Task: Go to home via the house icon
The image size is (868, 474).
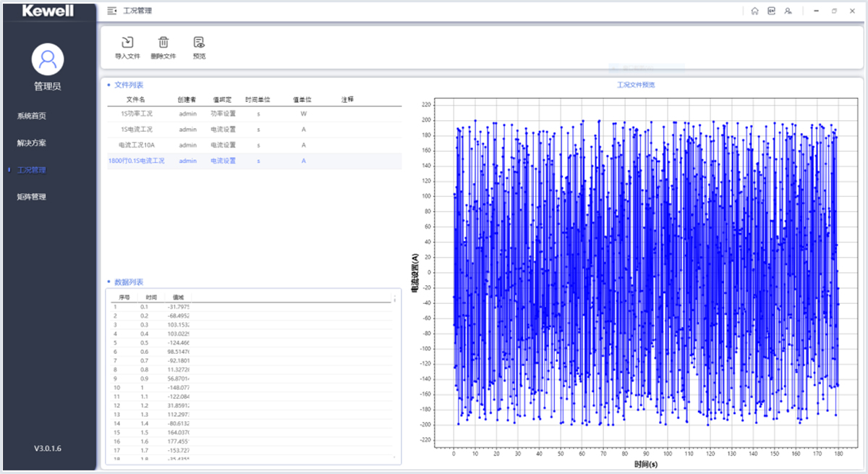Action: click(x=754, y=11)
